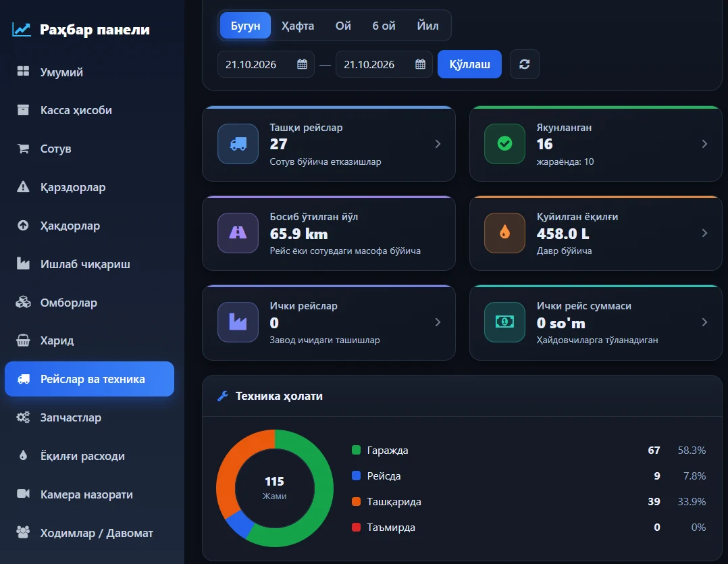Switch to the 6 ой period tab
The height and width of the screenshot is (564, 728).
tap(384, 26)
